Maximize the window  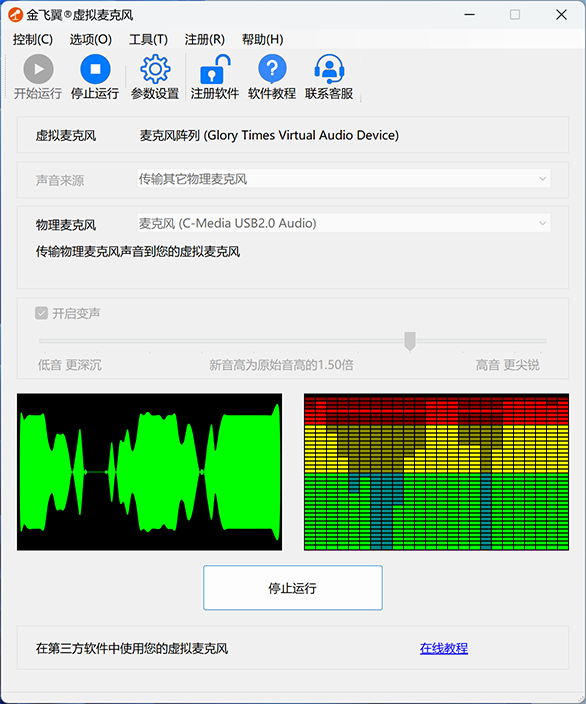(x=515, y=15)
